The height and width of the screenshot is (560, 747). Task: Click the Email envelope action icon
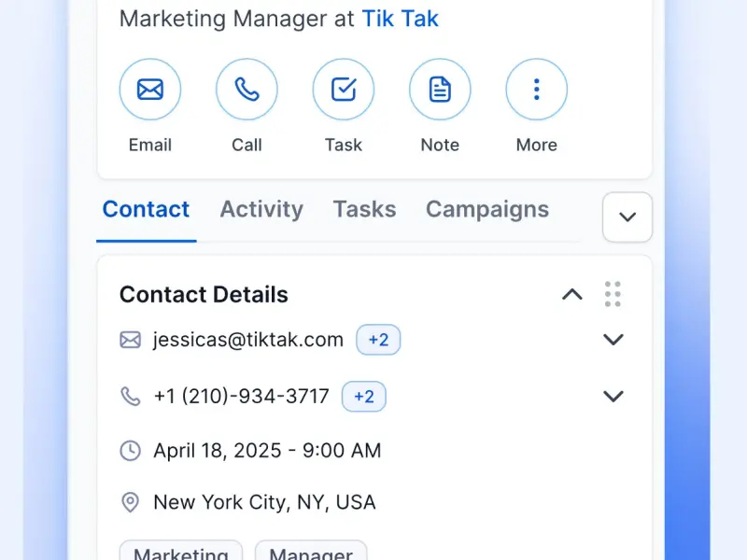click(x=150, y=90)
